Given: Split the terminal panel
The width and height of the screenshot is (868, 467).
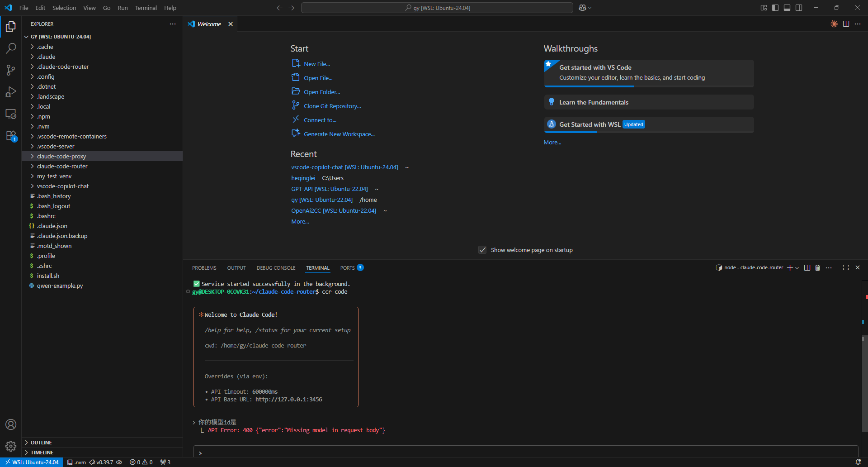Looking at the screenshot, I should click(807, 268).
